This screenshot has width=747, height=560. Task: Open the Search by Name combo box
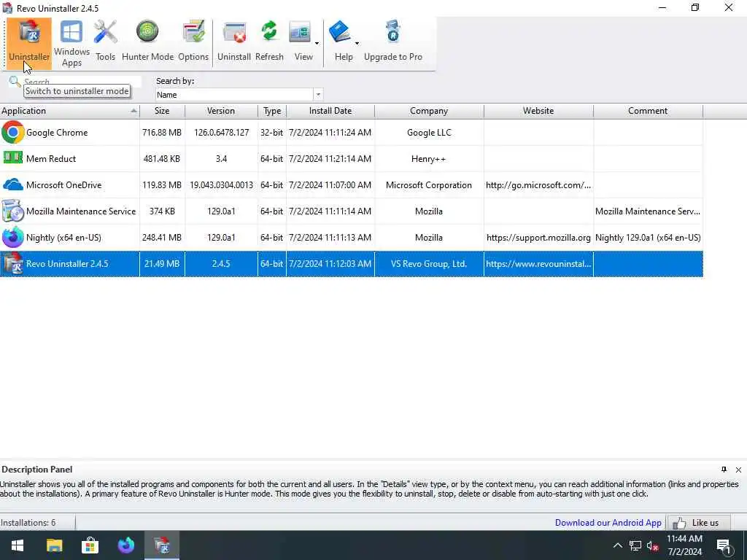click(x=239, y=95)
